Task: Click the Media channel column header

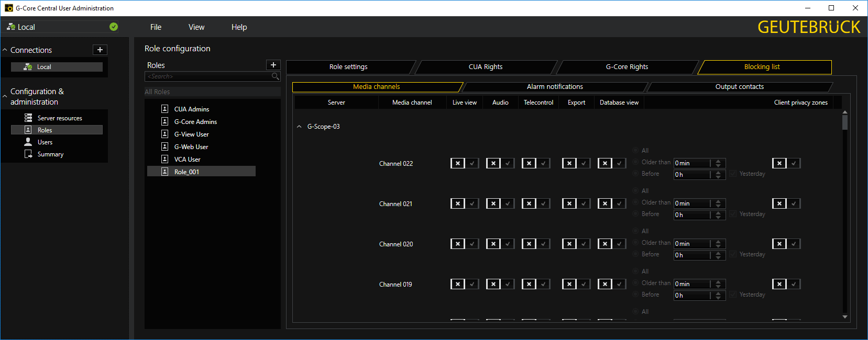Action: [x=412, y=103]
